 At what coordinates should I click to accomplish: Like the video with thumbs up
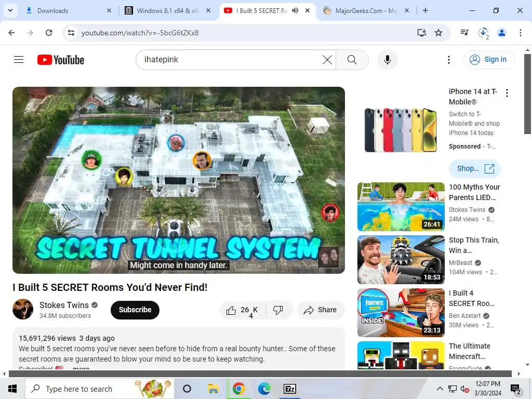[x=243, y=310]
